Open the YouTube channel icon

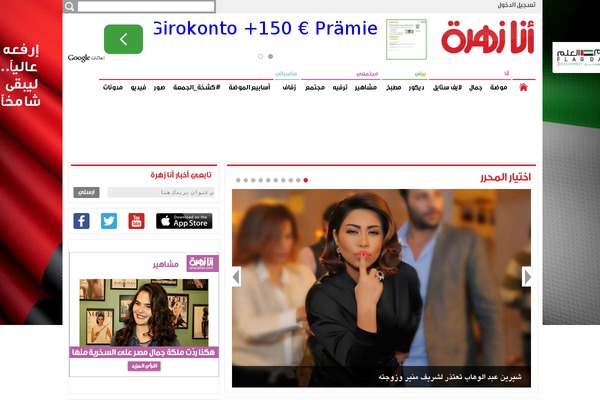[x=136, y=221]
